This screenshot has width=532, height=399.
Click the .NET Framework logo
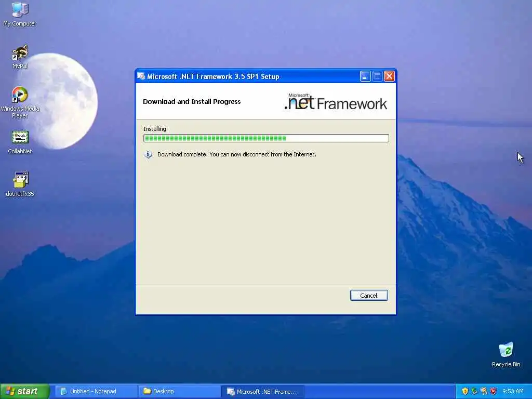tap(336, 102)
